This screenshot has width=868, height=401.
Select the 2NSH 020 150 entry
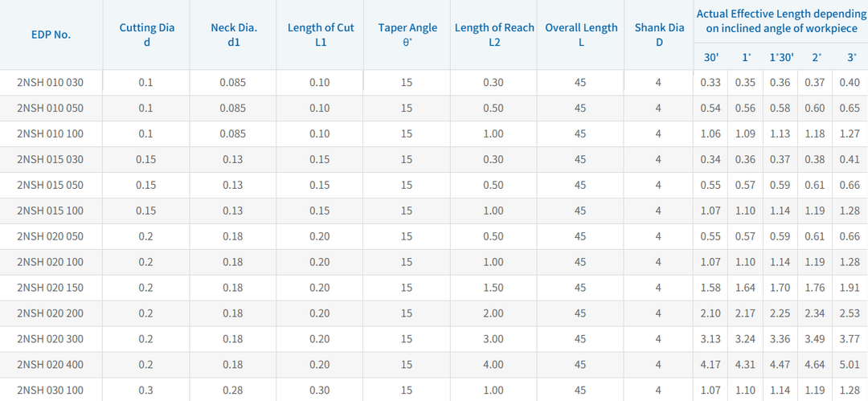pos(51,288)
